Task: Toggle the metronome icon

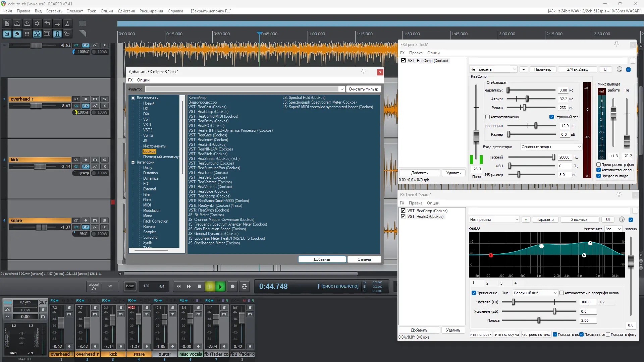Action: [x=68, y=23]
